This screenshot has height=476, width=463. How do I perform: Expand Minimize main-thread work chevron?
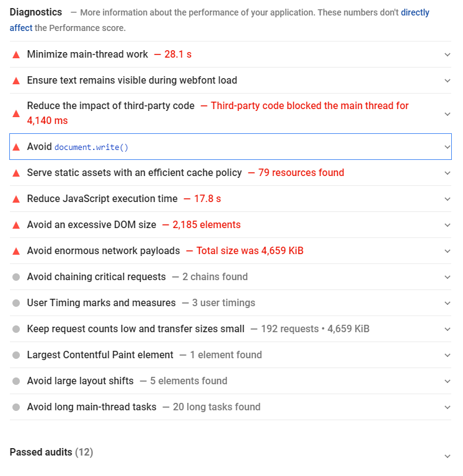click(448, 55)
